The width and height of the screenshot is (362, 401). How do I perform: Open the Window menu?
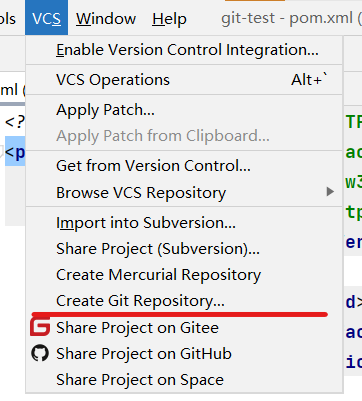click(x=106, y=18)
